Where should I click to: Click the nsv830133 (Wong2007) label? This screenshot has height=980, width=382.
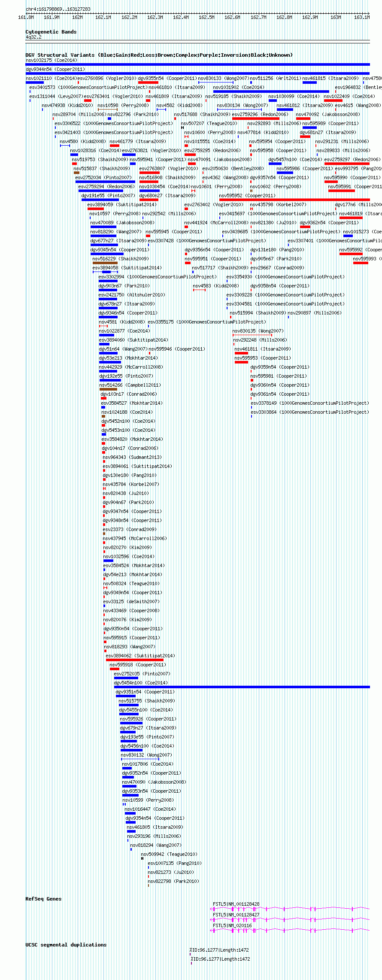(224, 78)
